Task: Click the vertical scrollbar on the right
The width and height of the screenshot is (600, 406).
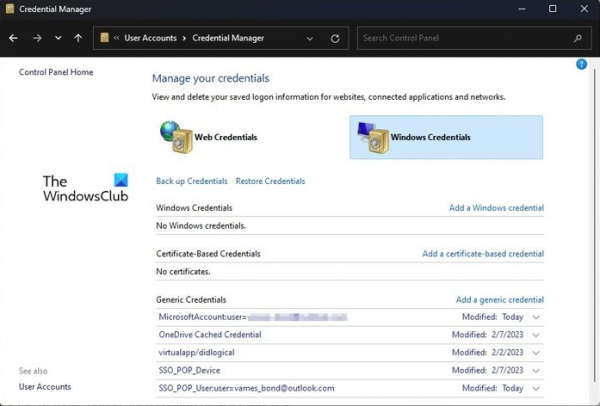Action: pyautogui.click(x=594, y=226)
